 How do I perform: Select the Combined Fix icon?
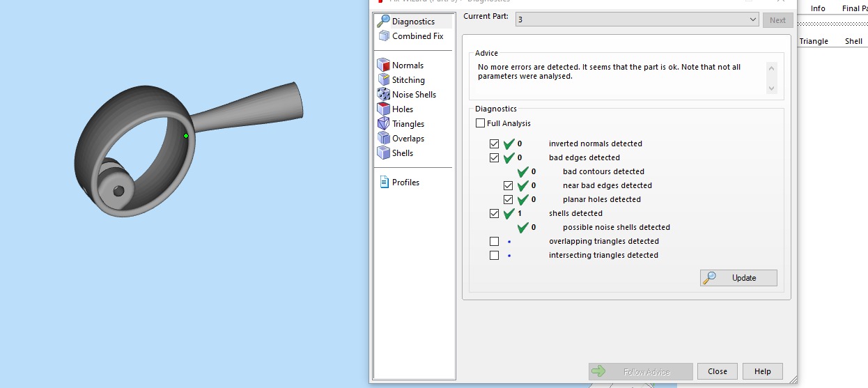point(384,36)
